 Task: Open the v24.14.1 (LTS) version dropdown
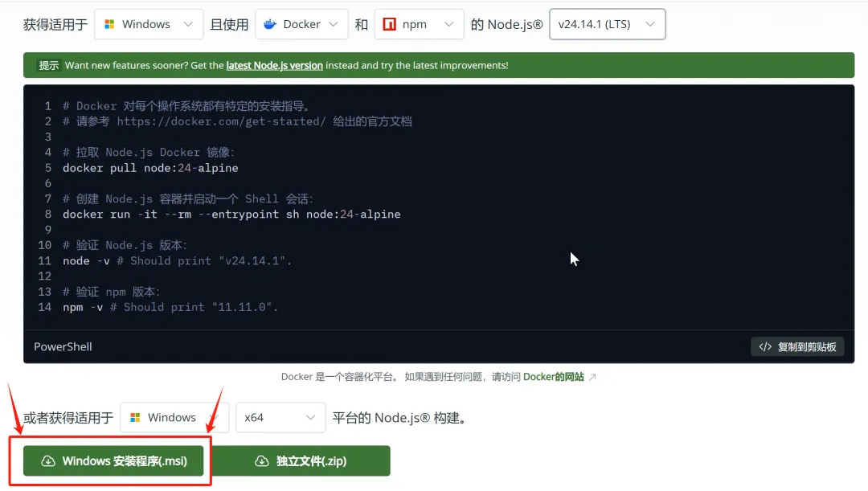point(608,24)
